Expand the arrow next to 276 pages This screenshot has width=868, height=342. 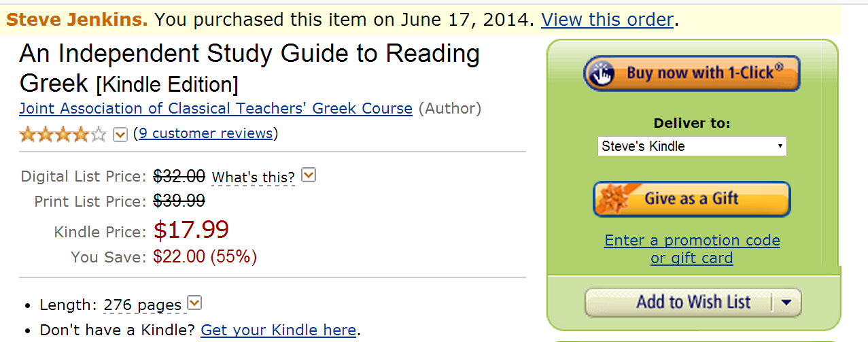pos(194,303)
